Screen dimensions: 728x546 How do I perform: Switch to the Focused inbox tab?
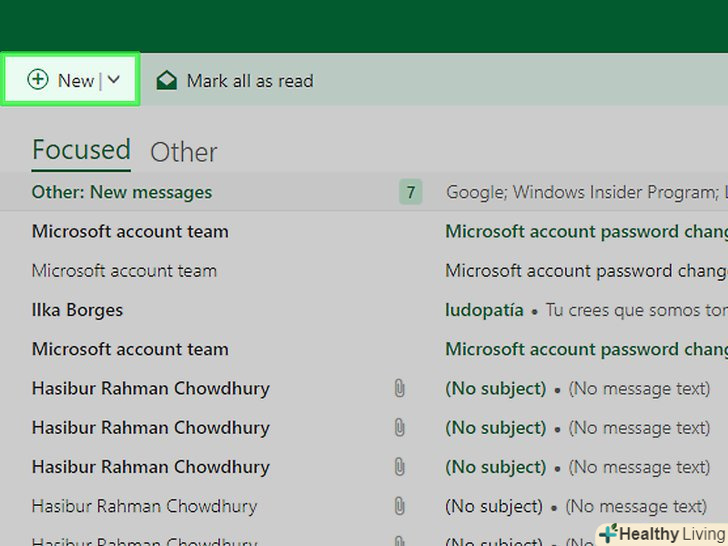81,150
